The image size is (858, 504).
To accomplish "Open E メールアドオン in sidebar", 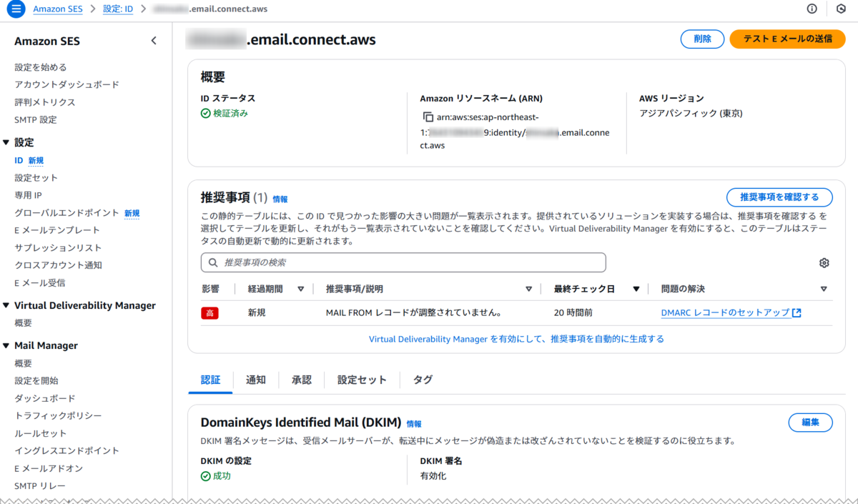I will [x=49, y=468].
